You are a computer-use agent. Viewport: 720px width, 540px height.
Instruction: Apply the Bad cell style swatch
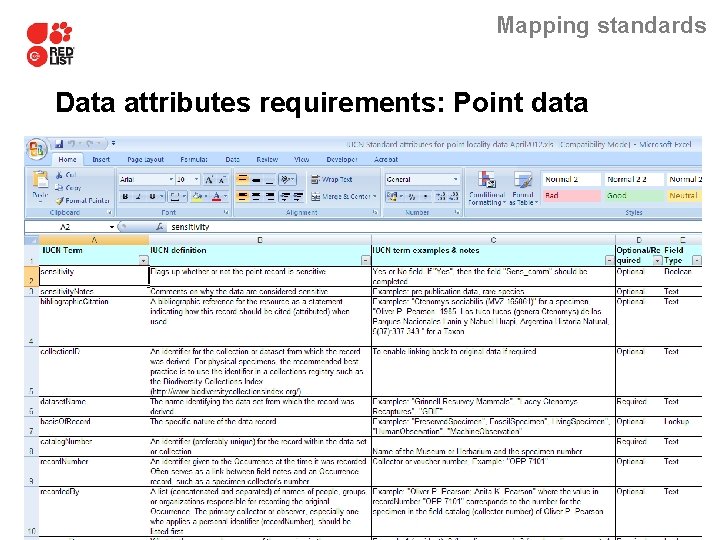[571, 196]
